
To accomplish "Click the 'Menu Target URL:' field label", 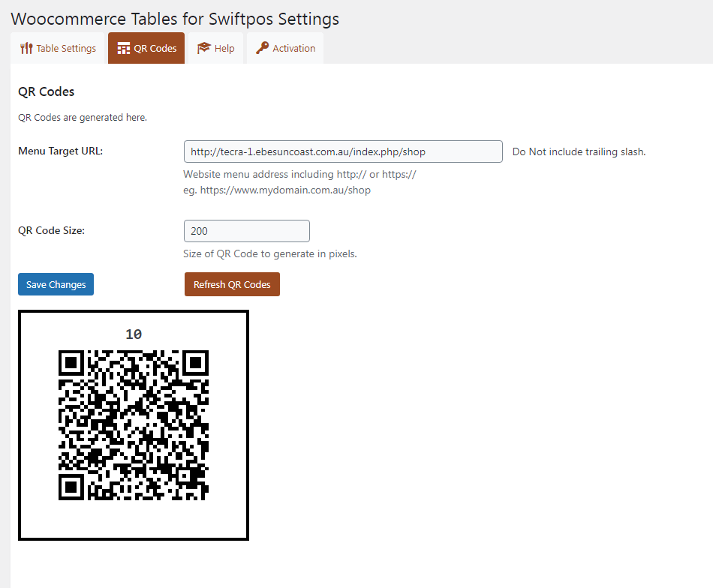I will [61, 151].
